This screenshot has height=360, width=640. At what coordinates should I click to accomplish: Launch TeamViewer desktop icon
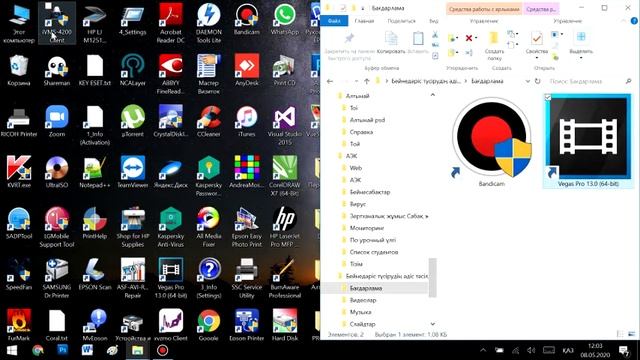point(133,172)
